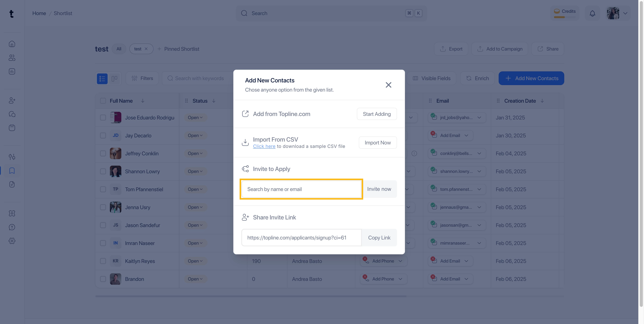Click the settings gear sidebar icon
This screenshot has height=324, width=644.
click(x=12, y=241)
